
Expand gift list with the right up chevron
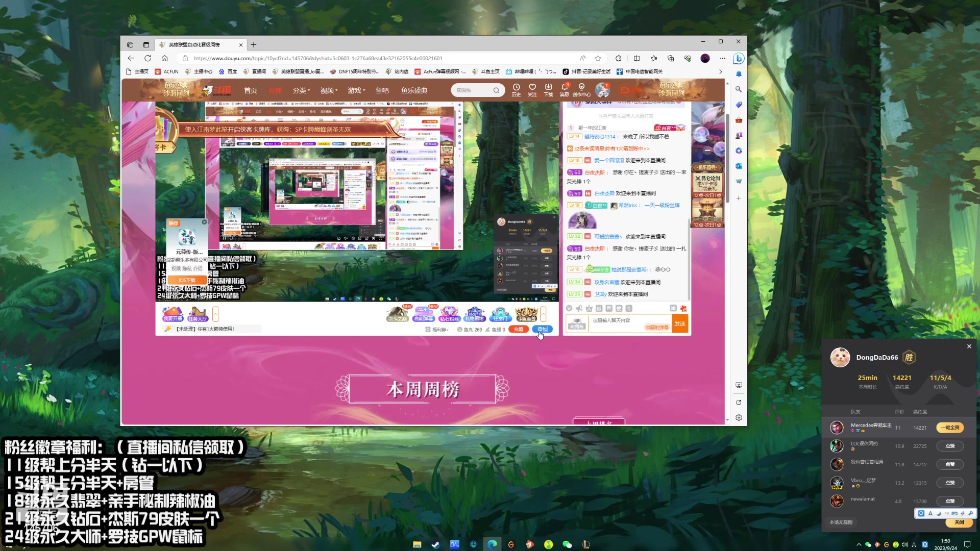click(x=543, y=314)
